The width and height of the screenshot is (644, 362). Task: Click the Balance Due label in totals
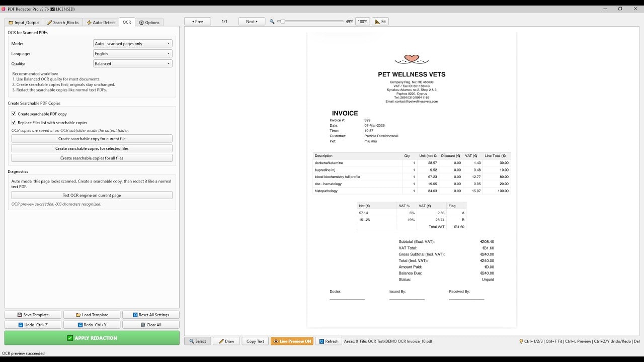(410, 273)
